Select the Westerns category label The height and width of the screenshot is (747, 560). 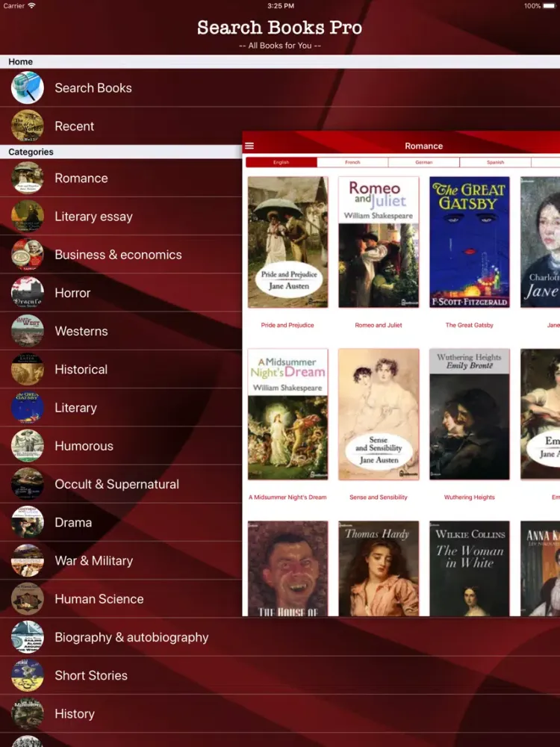81,331
